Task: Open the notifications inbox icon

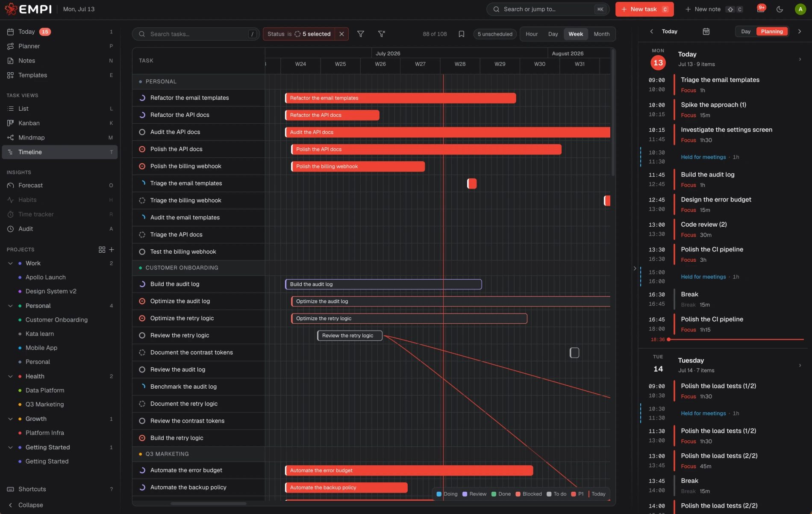Action: 761,9
